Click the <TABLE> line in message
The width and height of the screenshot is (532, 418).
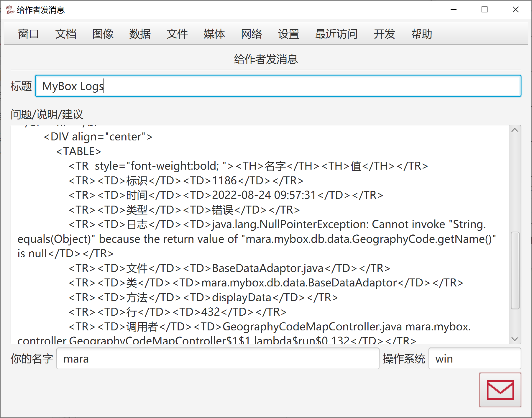click(x=78, y=151)
